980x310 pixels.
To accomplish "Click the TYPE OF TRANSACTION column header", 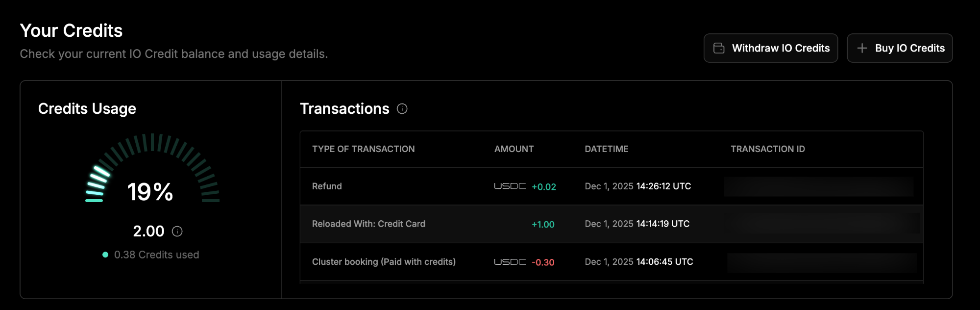I will point(363,149).
